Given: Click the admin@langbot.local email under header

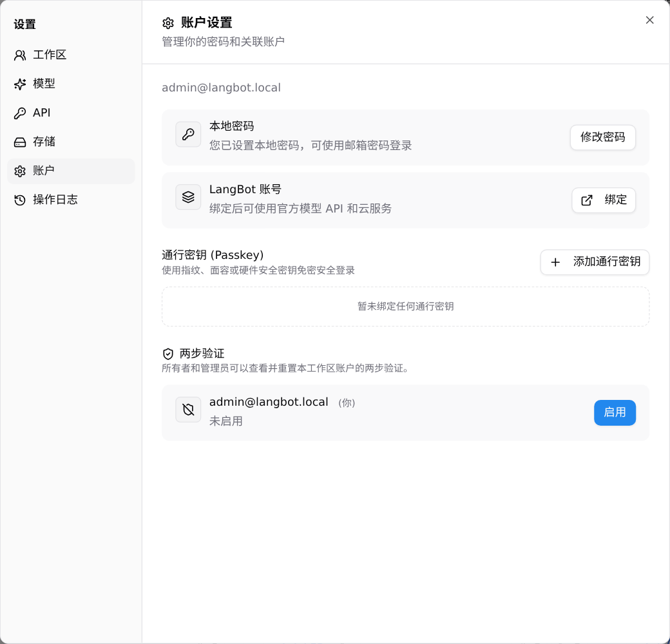Looking at the screenshot, I should tap(221, 88).
